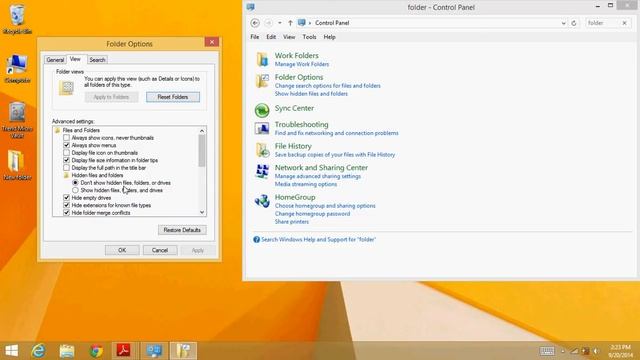The height and width of the screenshot is (360, 640).
Task: Open Adobe Reader from the taskbar
Action: pyautogui.click(x=124, y=351)
